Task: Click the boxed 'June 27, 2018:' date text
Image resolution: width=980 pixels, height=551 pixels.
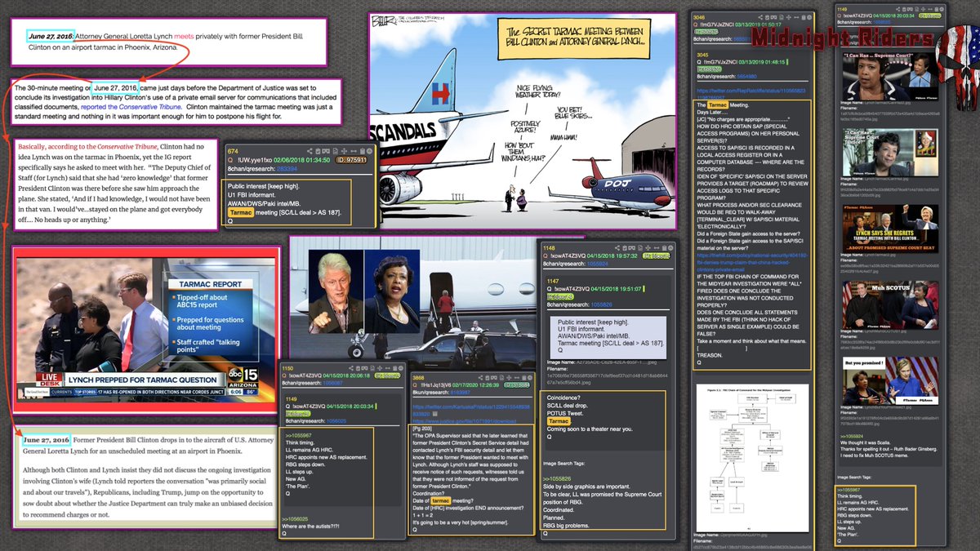Action: 49,36
